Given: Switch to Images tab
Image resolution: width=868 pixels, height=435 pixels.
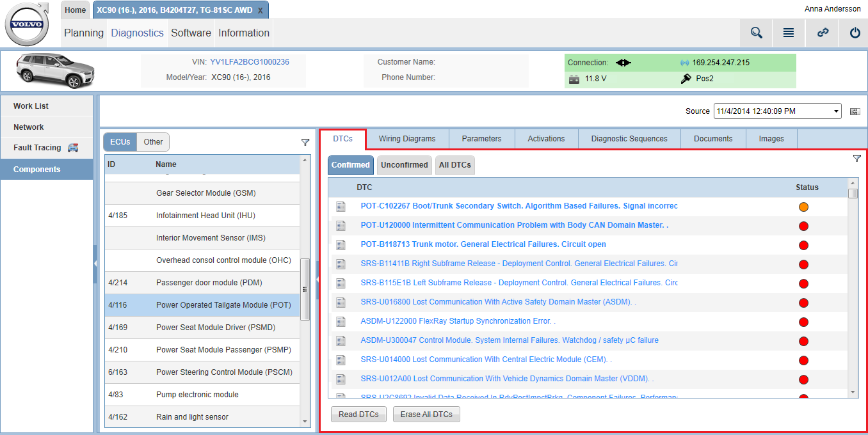Looking at the screenshot, I should (x=771, y=139).
